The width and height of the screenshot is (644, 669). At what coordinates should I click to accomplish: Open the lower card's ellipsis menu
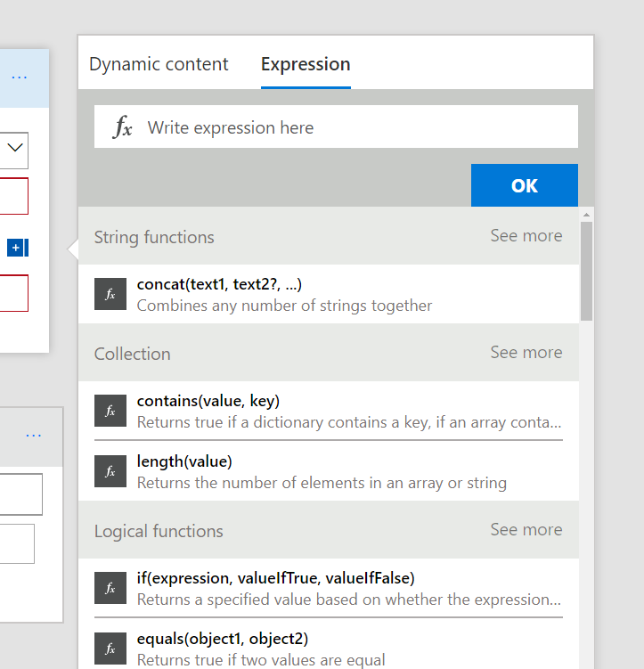pos(34,435)
